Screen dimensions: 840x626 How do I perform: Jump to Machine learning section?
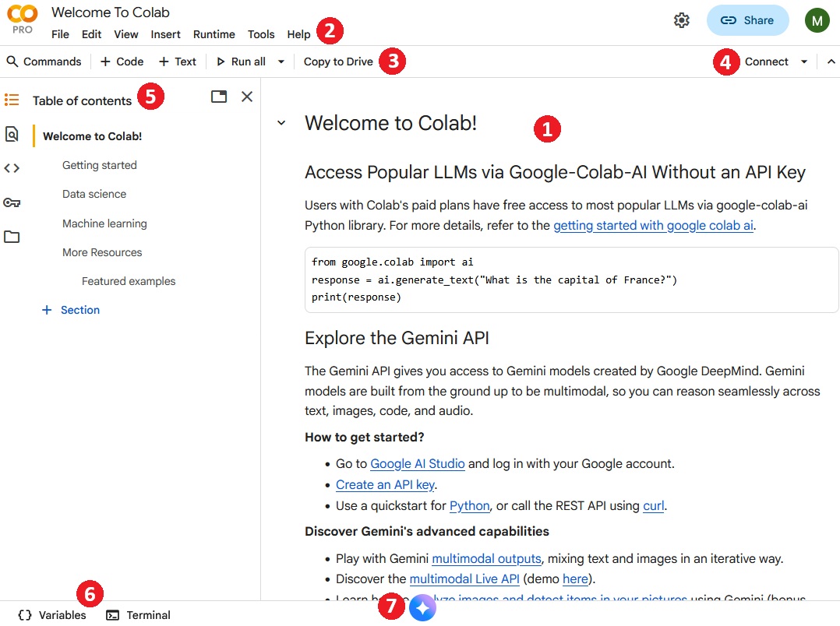pyautogui.click(x=104, y=223)
